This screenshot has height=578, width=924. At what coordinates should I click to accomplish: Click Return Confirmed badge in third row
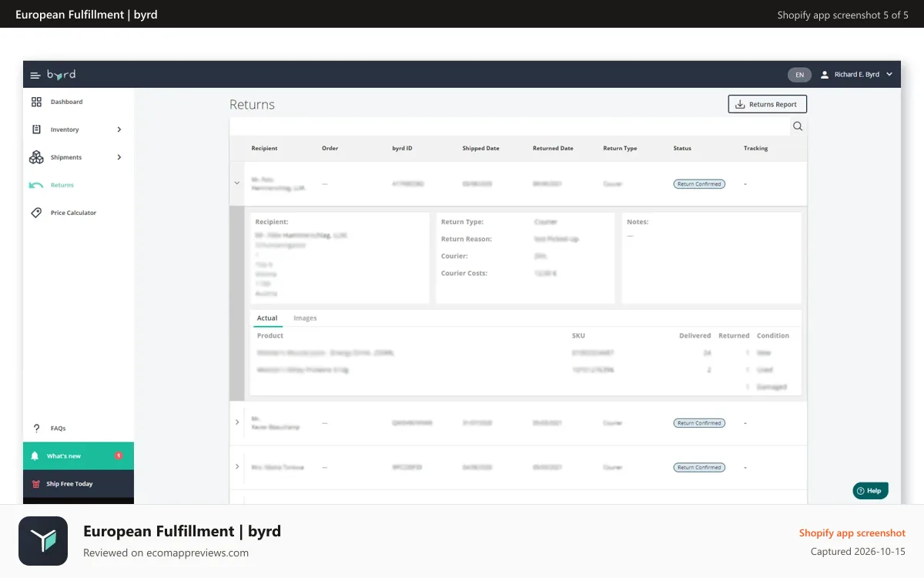tap(699, 468)
